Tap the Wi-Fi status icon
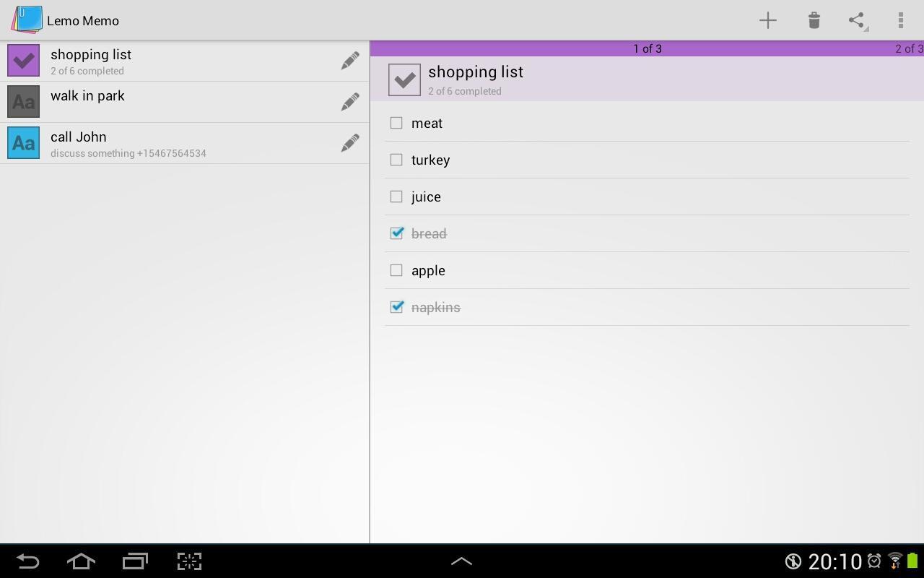This screenshot has width=924, height=578. click(895, 561)
